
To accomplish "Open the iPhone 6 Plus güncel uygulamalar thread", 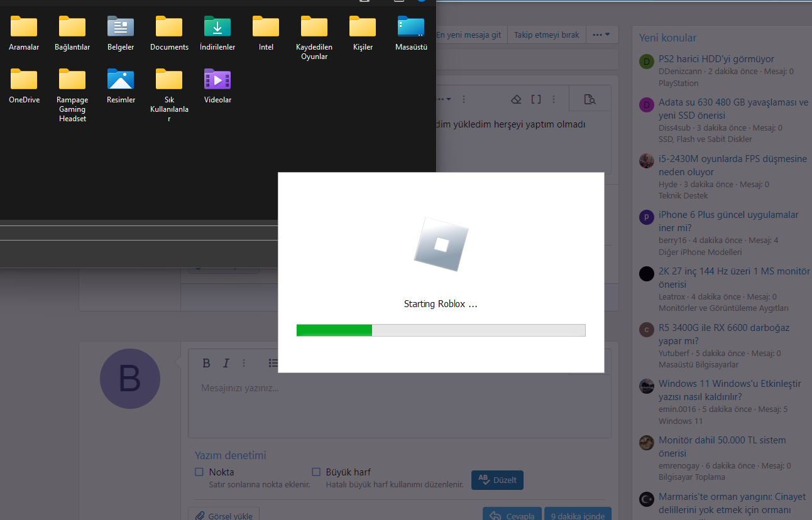I will tap(728, 221).
